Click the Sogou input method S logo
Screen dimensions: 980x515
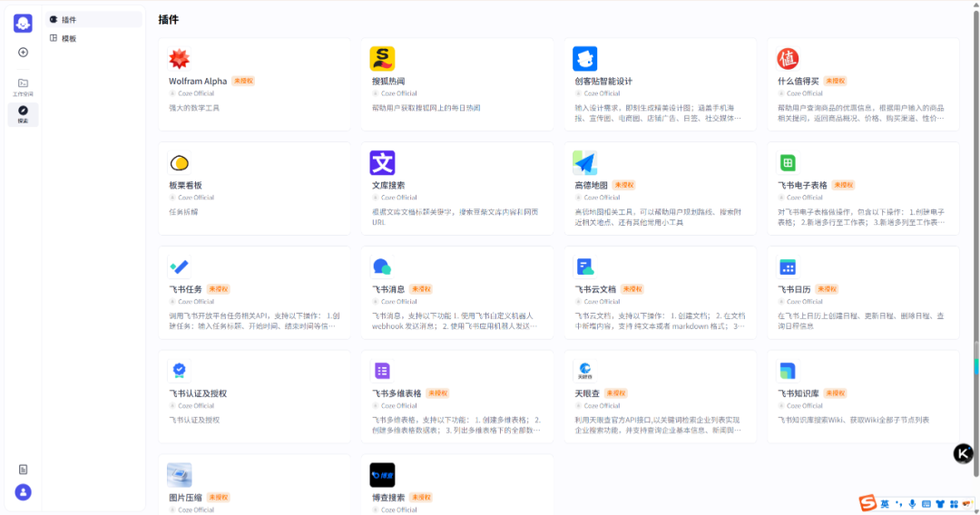coord(867,503)
